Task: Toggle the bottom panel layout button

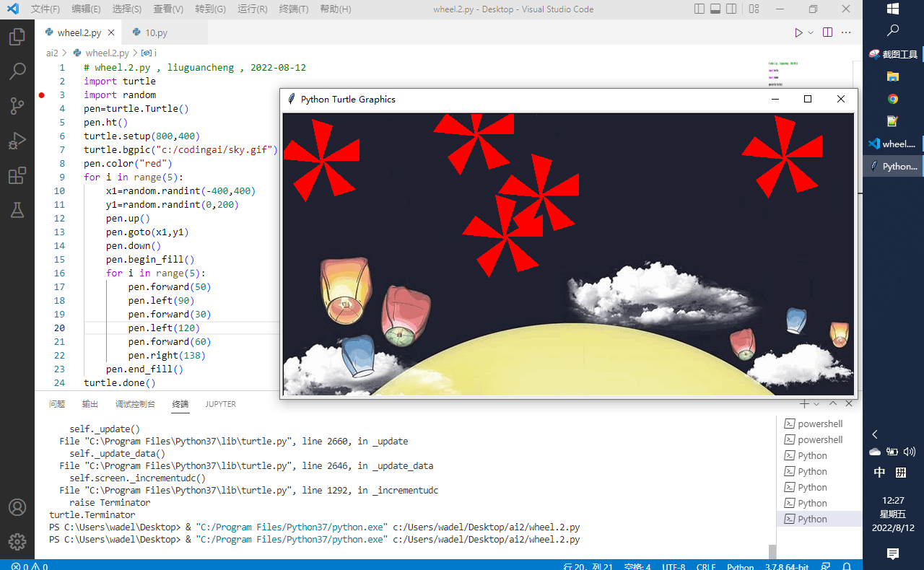Action: [x=715, y=9]
